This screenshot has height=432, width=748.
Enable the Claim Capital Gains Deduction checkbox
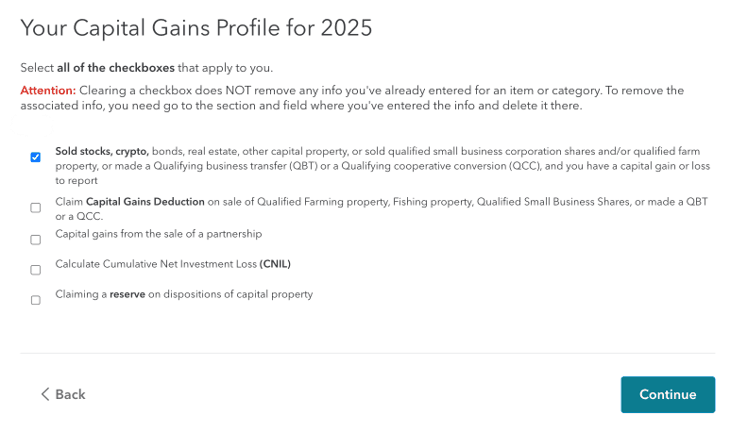(x=35, y=208)
